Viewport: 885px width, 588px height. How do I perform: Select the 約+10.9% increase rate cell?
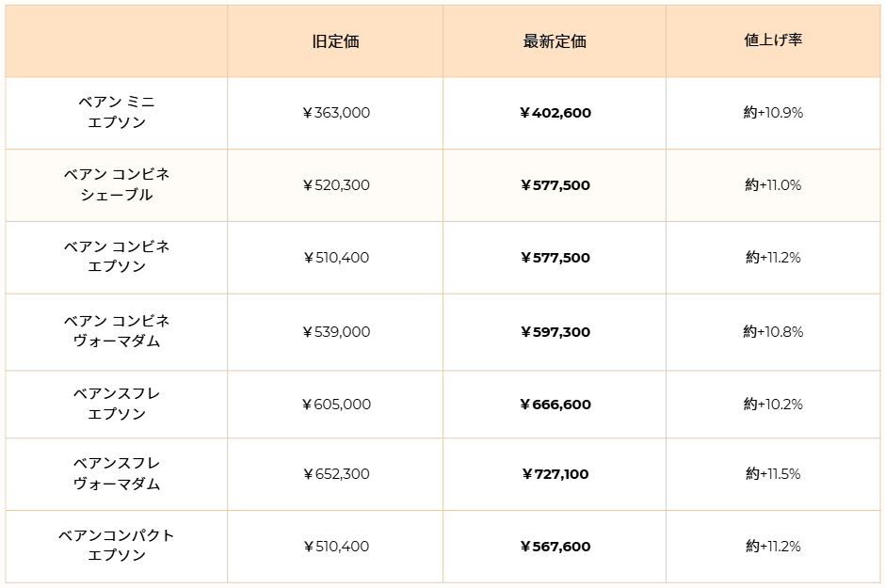(773, 113)
